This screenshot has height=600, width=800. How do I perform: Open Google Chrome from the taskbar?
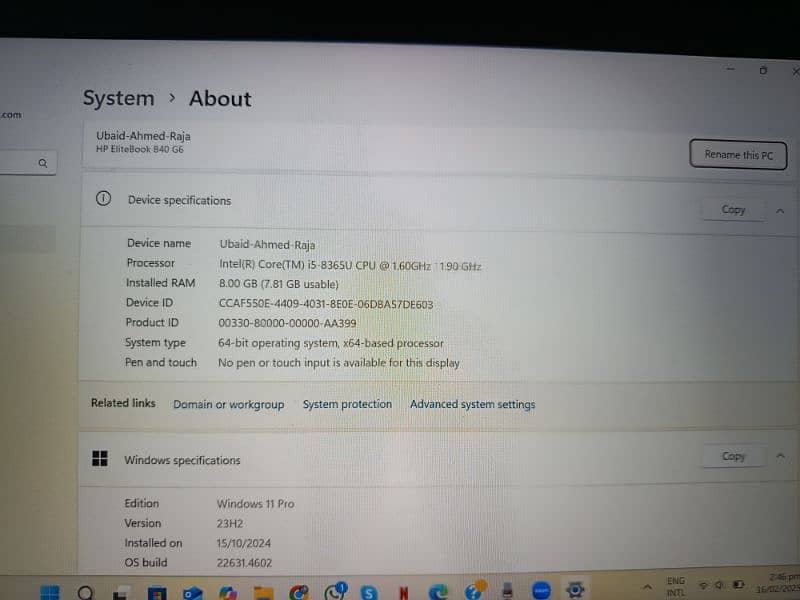tap(298, 591)
